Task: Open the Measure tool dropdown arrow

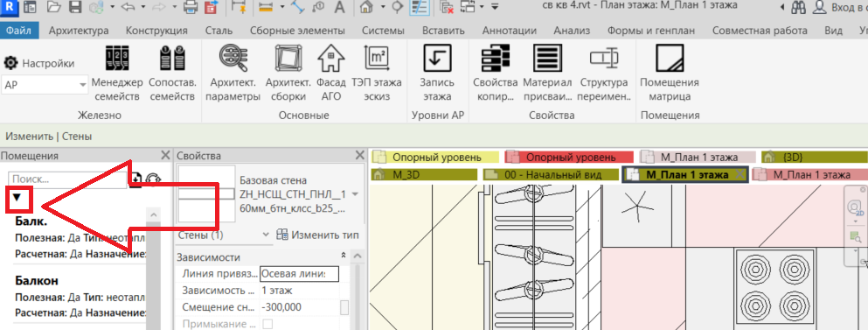Action: [x=282, y=7]
